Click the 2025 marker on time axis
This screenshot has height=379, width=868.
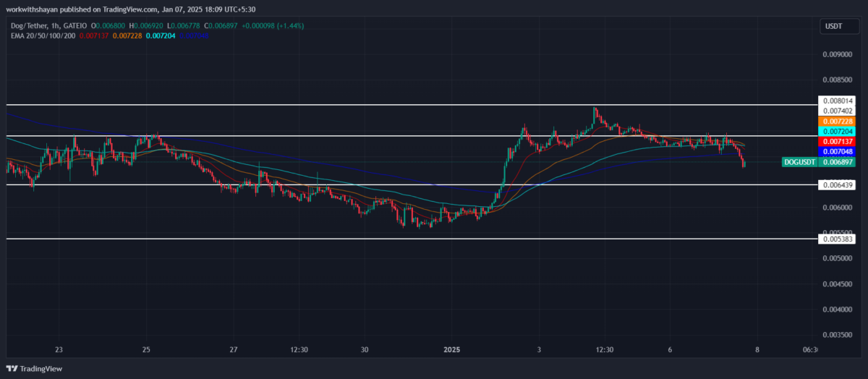click(x=451, y=350)
